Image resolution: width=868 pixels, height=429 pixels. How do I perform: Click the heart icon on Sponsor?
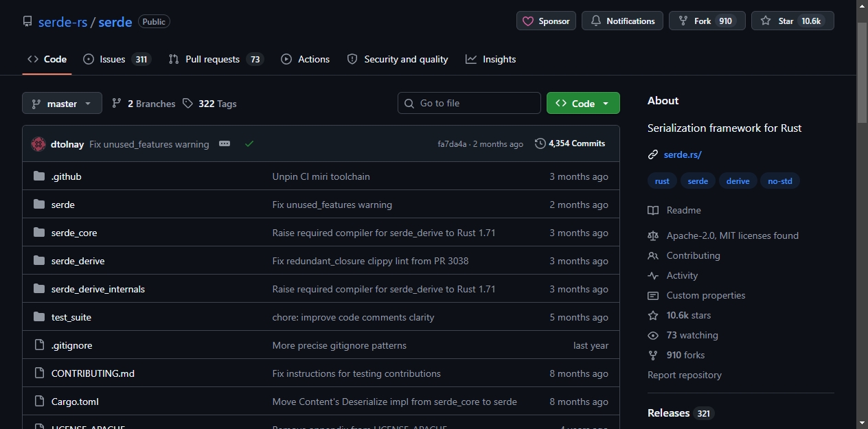528,21
